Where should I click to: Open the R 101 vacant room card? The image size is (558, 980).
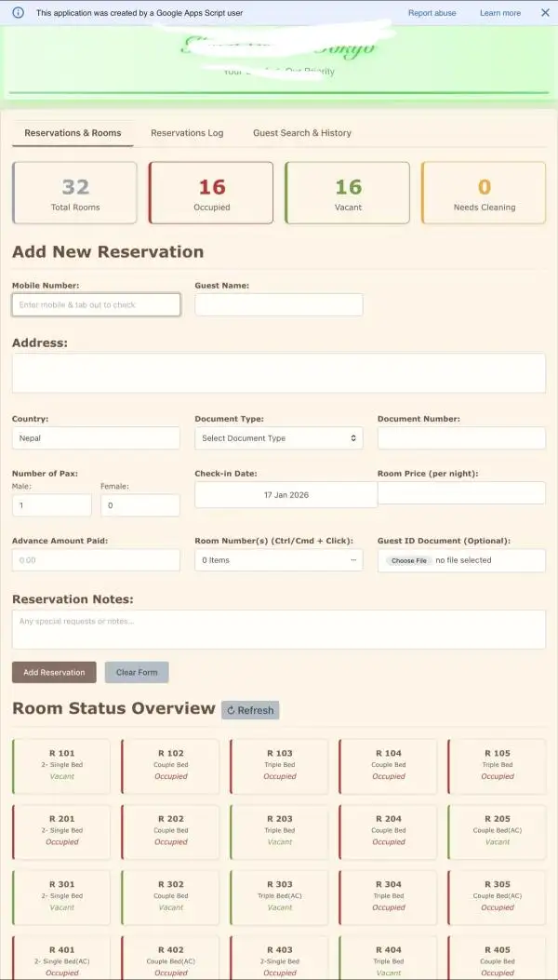click(x=61, y=765)
